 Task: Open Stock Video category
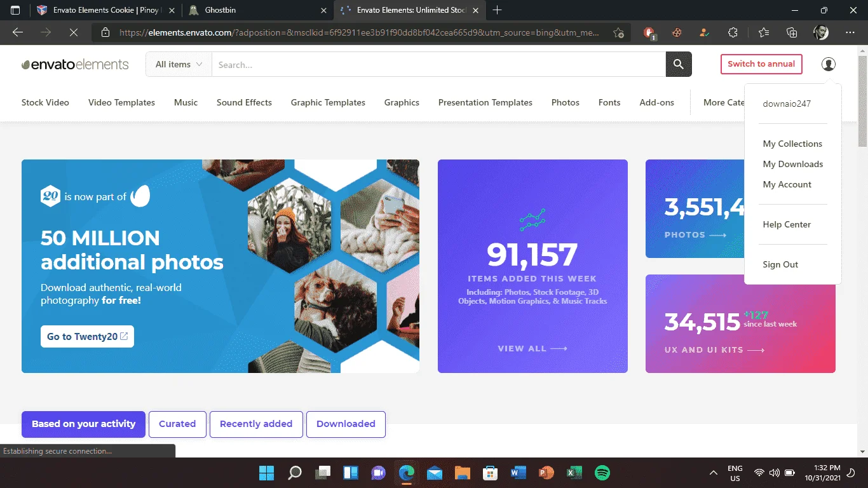pos(45,102)
